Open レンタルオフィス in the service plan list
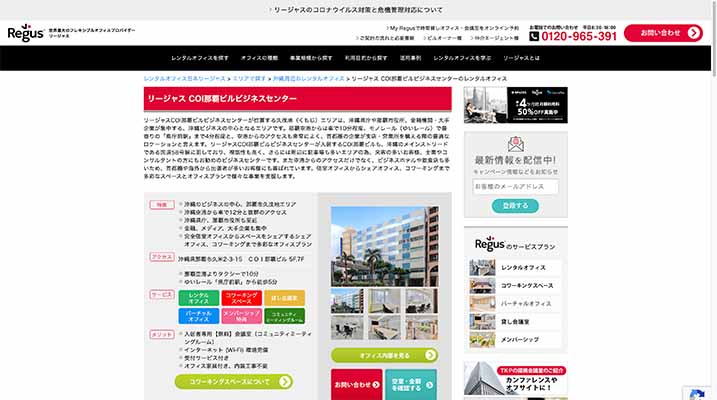Image resolution: width=717 pixels, height=400 pixels. pyautogui.click(x=515, y=267)
